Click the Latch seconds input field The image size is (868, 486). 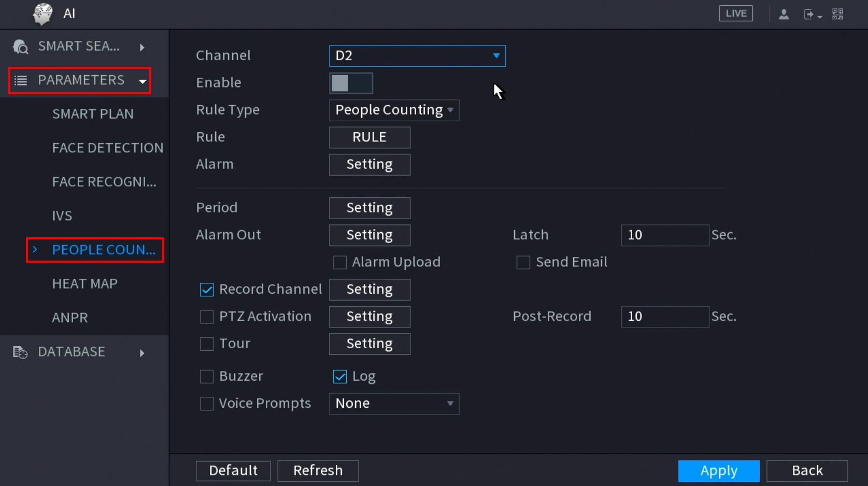[x=664, y=235]
